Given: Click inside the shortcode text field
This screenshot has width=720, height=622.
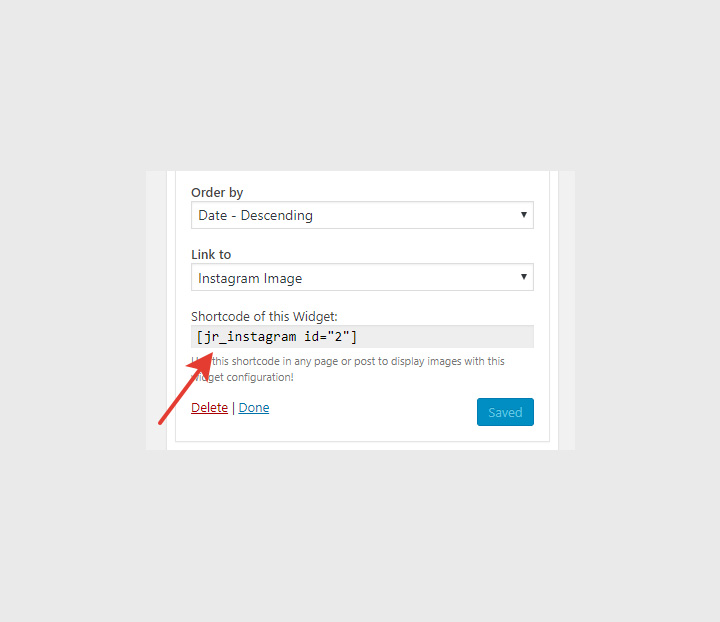Looking at the screenshot, I should pyautogui.click(x=440, y=336).
